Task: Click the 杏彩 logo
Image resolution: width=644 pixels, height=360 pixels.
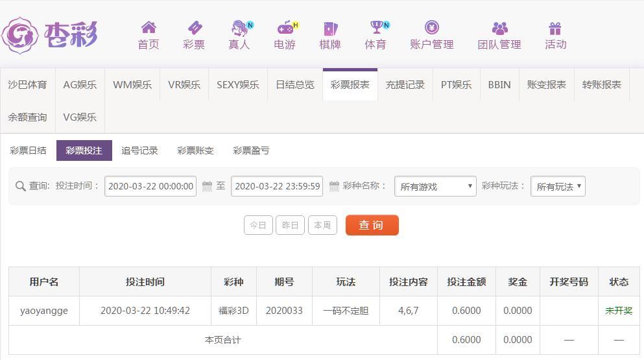Action: click(x=50, y=35)
